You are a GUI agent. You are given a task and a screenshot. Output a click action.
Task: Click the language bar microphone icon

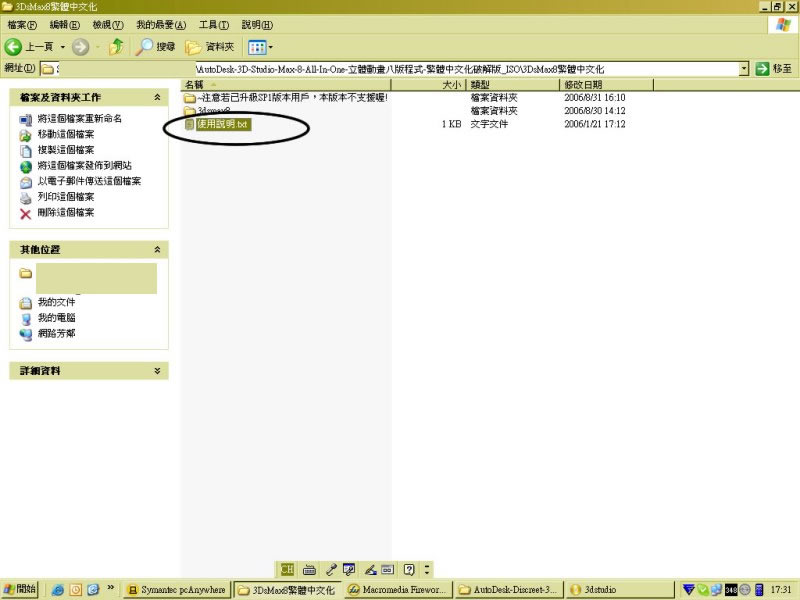pos(331,569)
